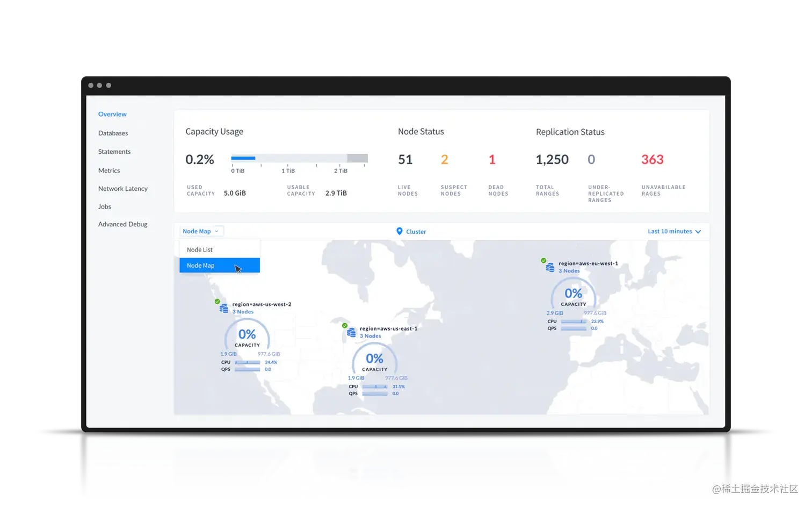Click region=aws-us-east-1 label
Viewport: 812px width, 508px height.
pyautogui.click(x=388, y=328)
